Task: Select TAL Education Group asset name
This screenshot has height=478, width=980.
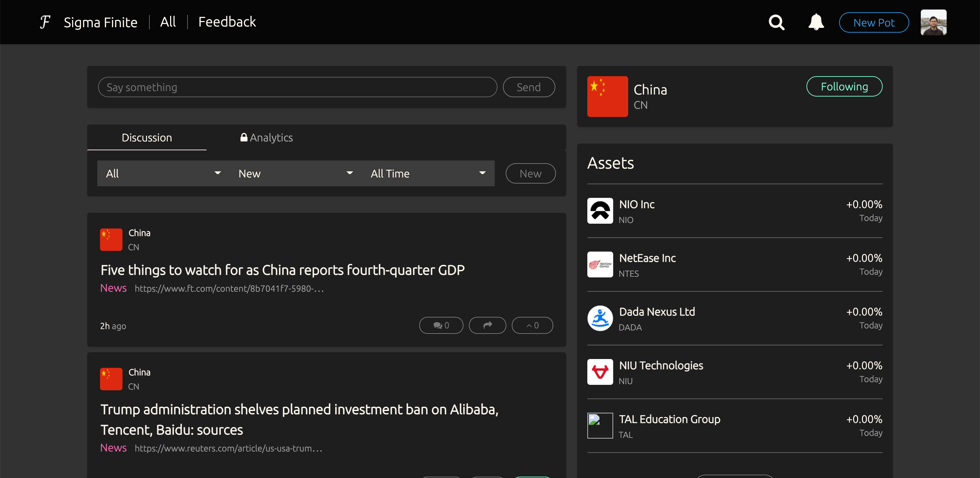Action: [x=669, y=419]
